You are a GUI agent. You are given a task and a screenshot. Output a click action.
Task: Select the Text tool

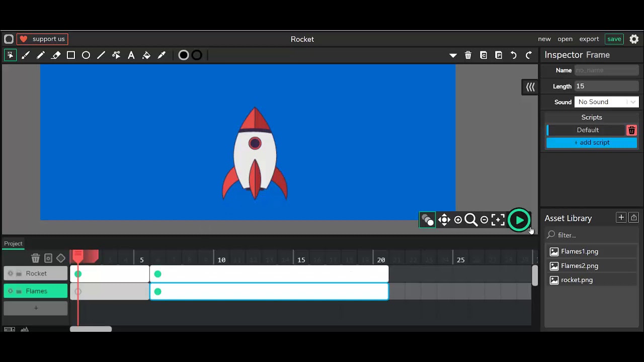coord(131,55)
